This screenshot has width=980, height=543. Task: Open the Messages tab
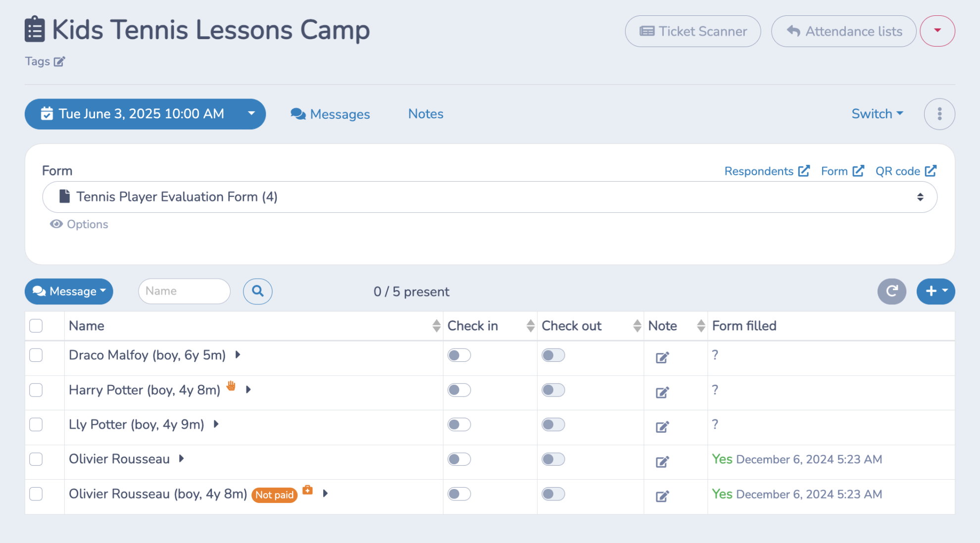coord(330,114)
